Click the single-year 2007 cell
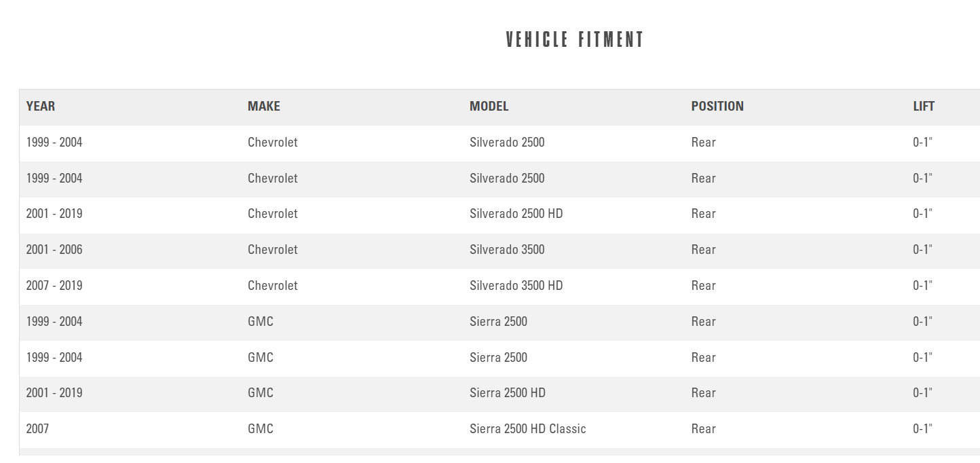980x463 pixels. 37,429
